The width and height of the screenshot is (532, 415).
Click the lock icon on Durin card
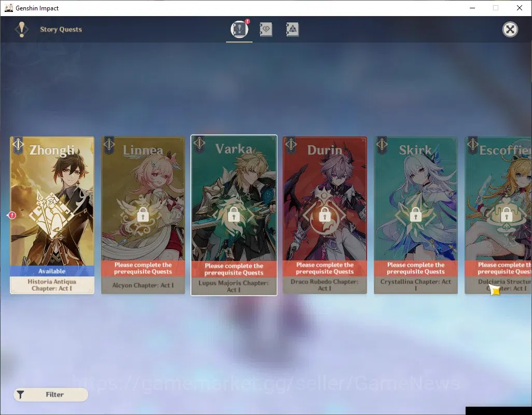click(x=325, y=214)
